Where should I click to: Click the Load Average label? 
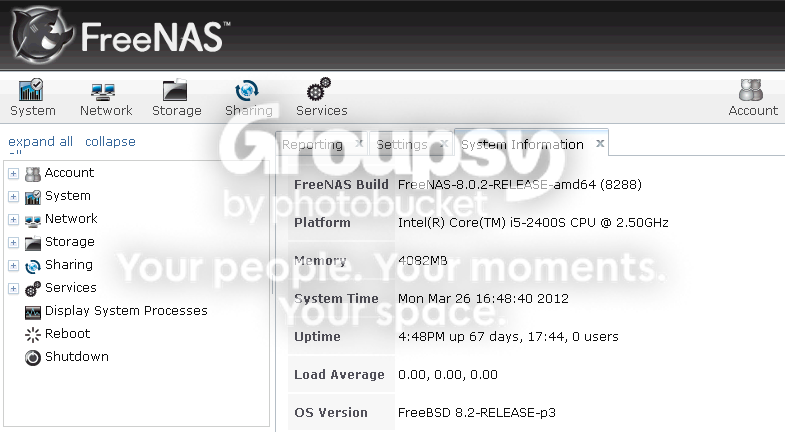[x=339, y=375]
